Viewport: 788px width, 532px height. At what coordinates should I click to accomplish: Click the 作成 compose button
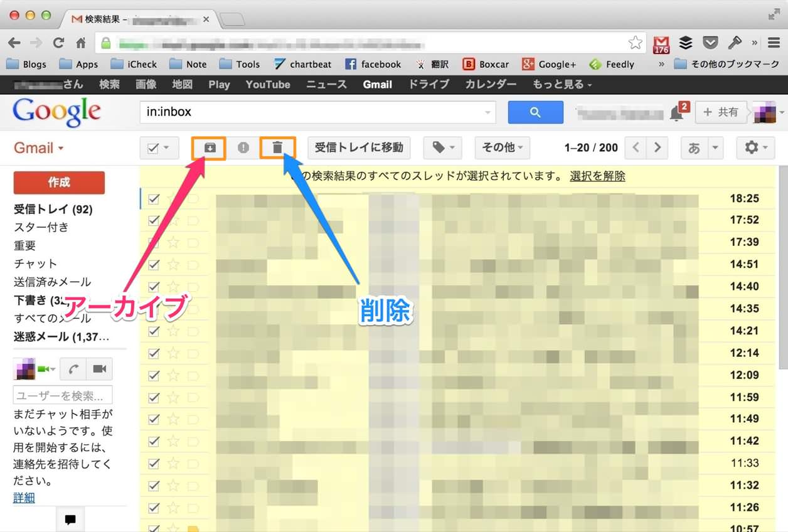point(59,183)
